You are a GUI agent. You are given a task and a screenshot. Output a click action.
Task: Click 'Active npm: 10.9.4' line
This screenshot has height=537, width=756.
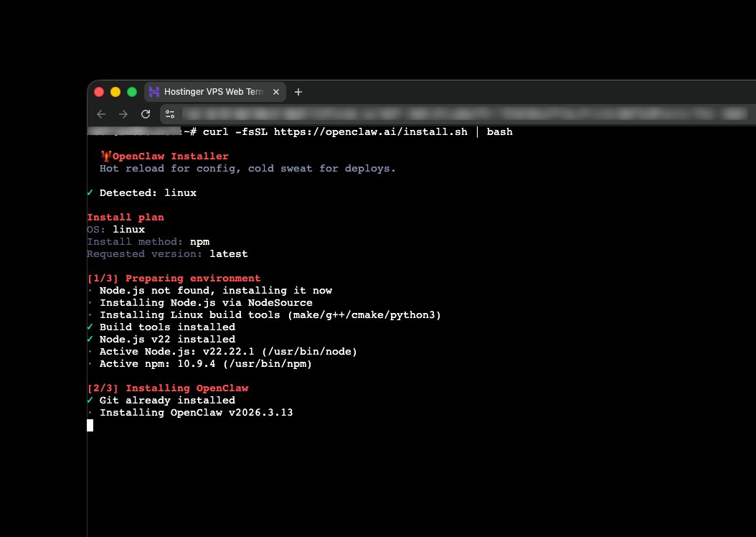pos(200,363)
